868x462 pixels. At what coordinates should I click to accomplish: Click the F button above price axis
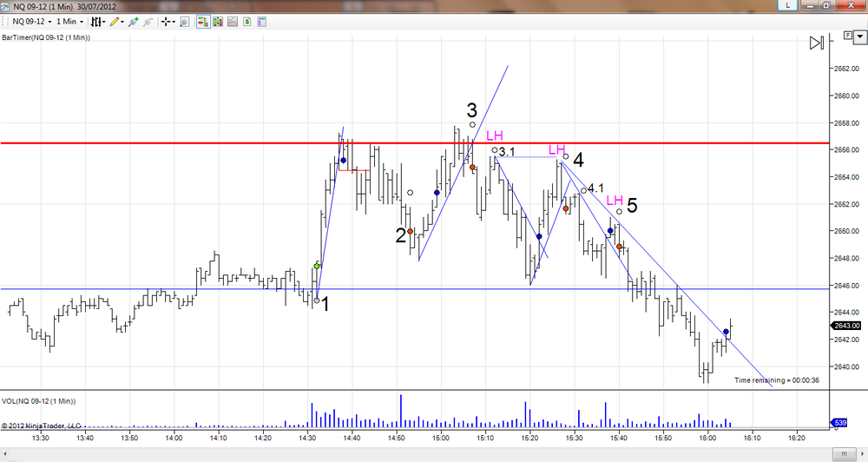click(x=847, y=36)
